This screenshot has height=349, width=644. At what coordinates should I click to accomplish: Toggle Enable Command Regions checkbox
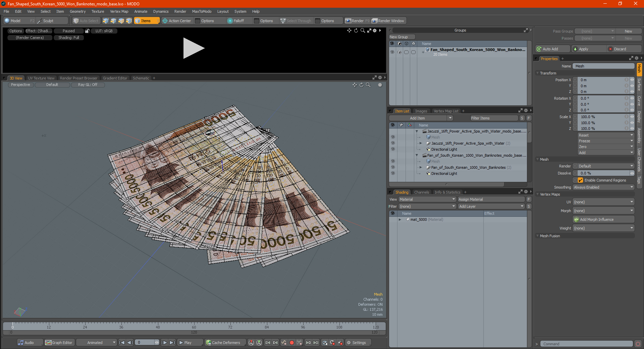[580, 180]
